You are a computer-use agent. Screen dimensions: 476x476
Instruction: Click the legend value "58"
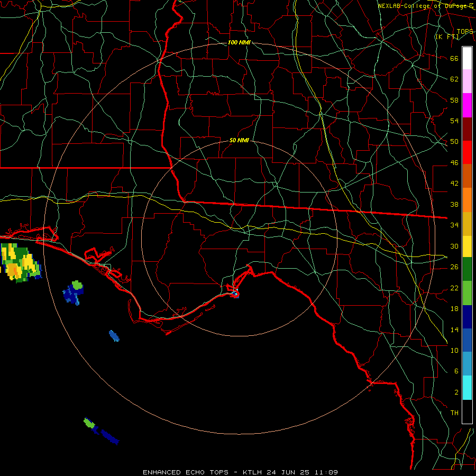pyautogui.click(x=454, y=100)
